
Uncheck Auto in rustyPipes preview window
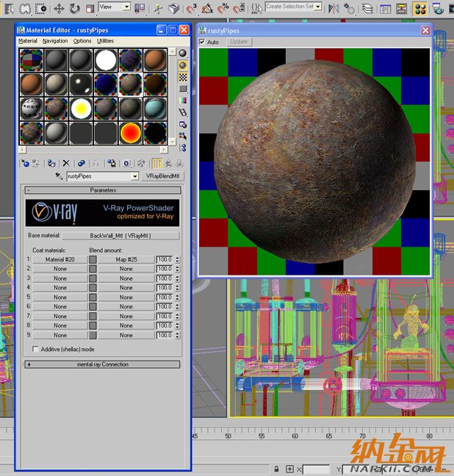pyautogui.click(x=202, y=42)
